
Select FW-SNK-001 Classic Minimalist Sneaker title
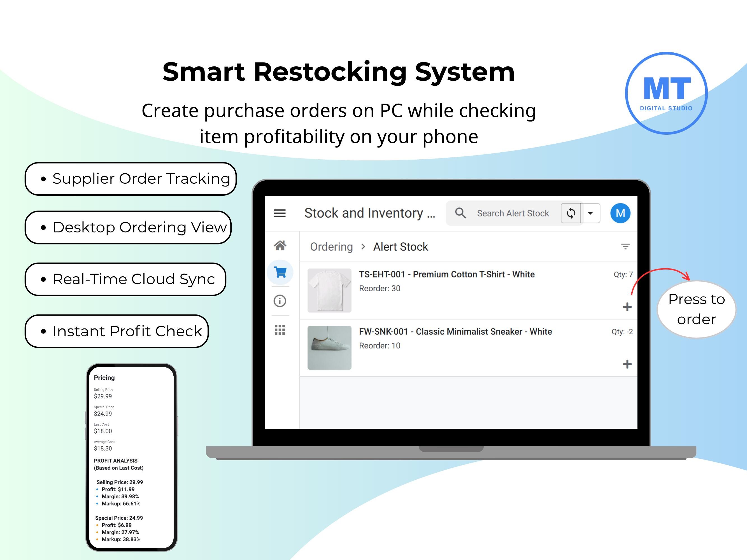click(x=455, y=332)
